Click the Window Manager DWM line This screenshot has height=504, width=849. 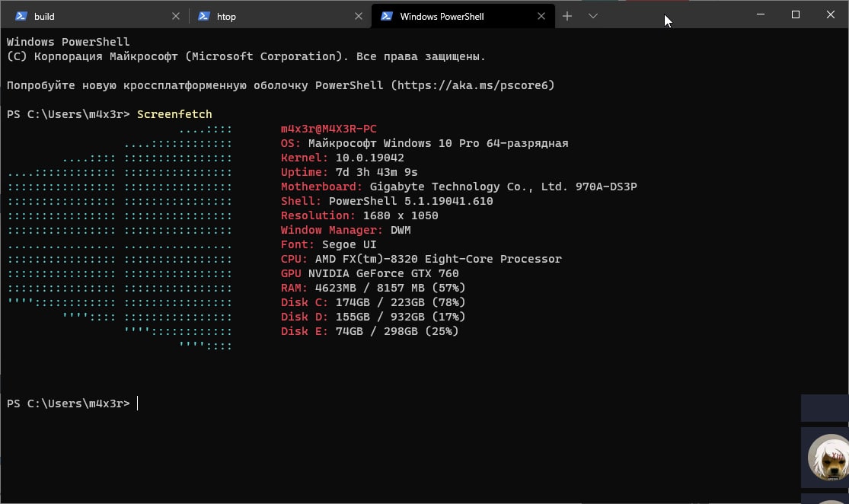tap(346, 230)
